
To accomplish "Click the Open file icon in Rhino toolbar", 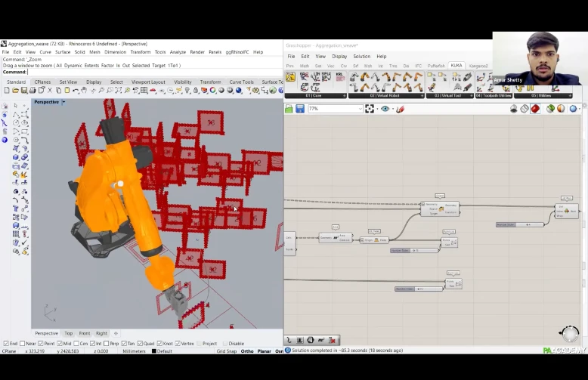I will click(x=15, y=91).
